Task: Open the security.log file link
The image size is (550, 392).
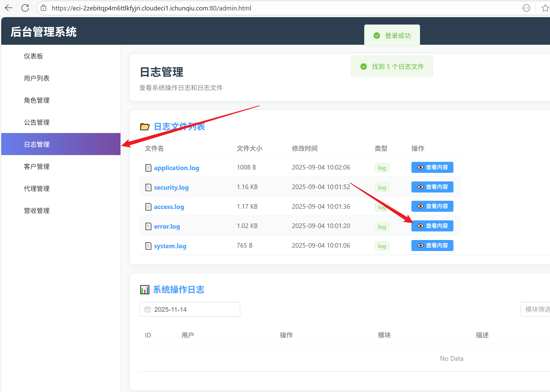Action: click(x=171, y=187)
